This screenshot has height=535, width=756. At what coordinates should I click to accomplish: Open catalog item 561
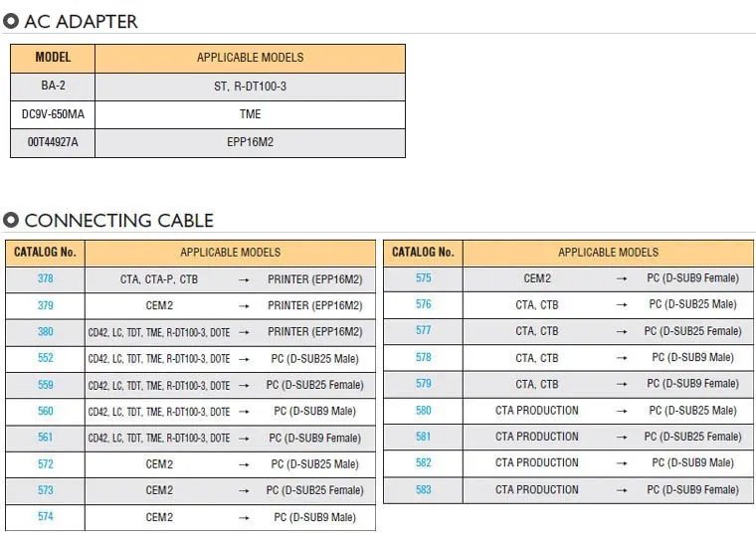tap(46, 438)
